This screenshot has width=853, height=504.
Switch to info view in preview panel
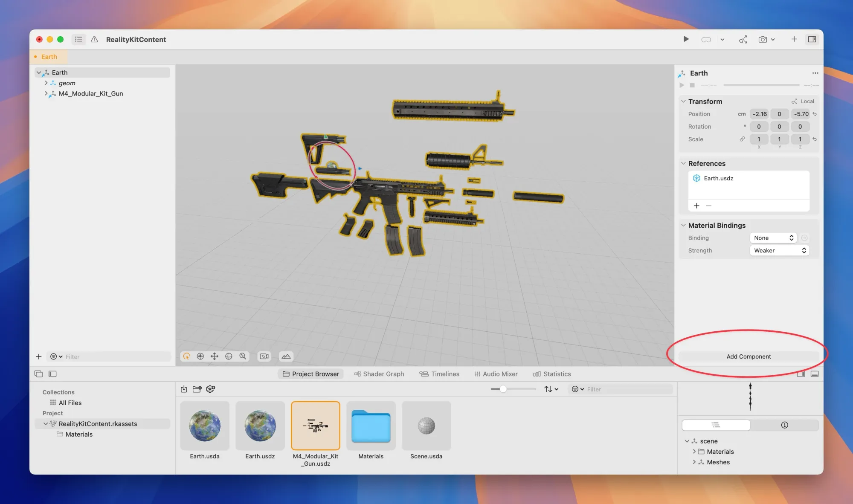click(784, 425)
